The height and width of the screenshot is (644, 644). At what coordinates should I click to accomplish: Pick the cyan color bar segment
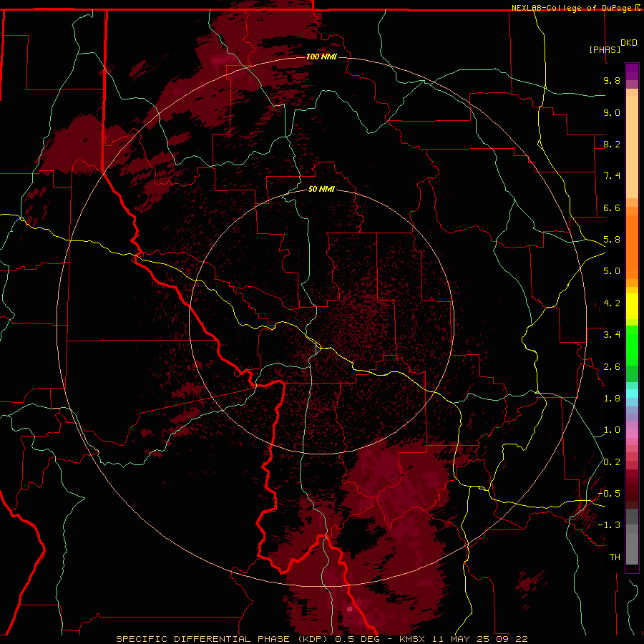(x=632, y=394)
